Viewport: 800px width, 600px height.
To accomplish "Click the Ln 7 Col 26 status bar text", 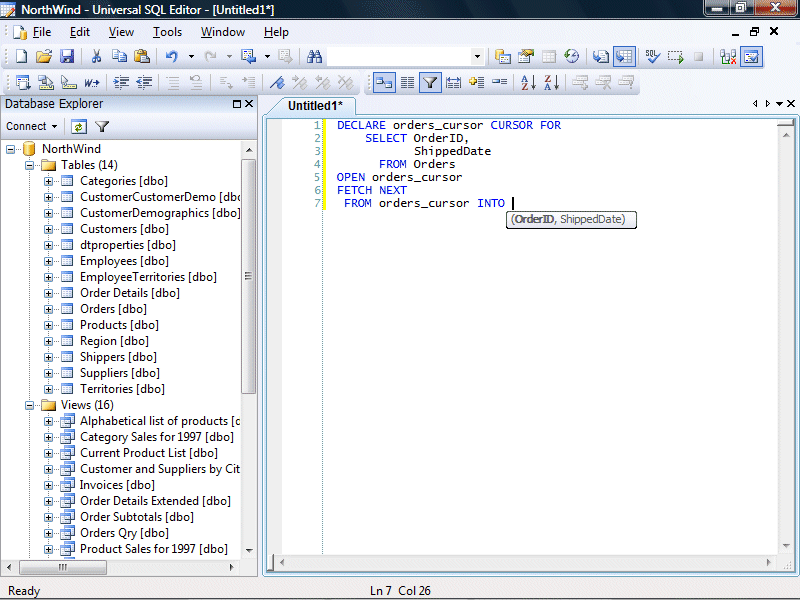I will click(x=400, y=591).
